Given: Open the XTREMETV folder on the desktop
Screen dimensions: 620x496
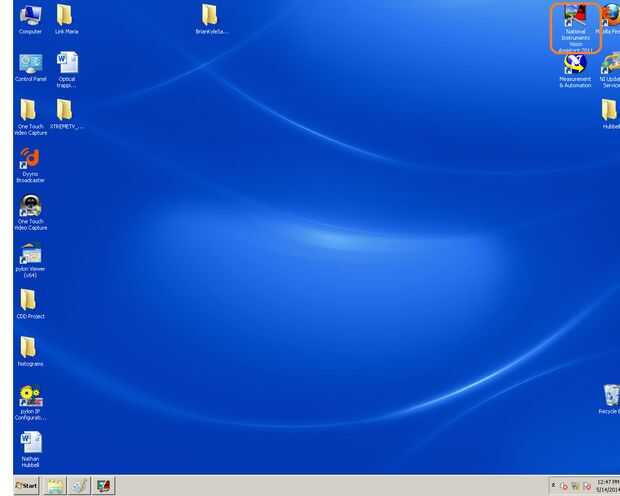Looking at the screenshot, I should point(67,114).
